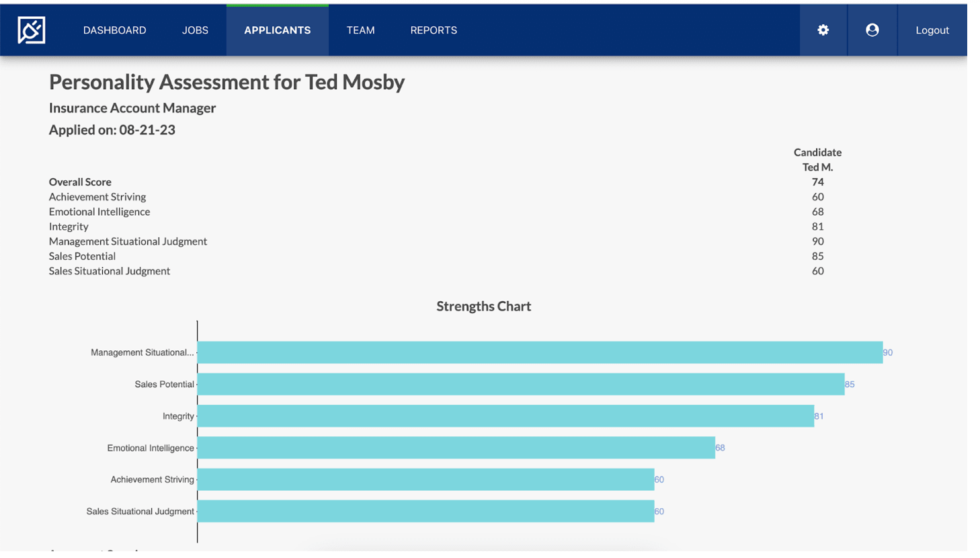
Task: Click the Candidate column header
Action: click(817, 153)
